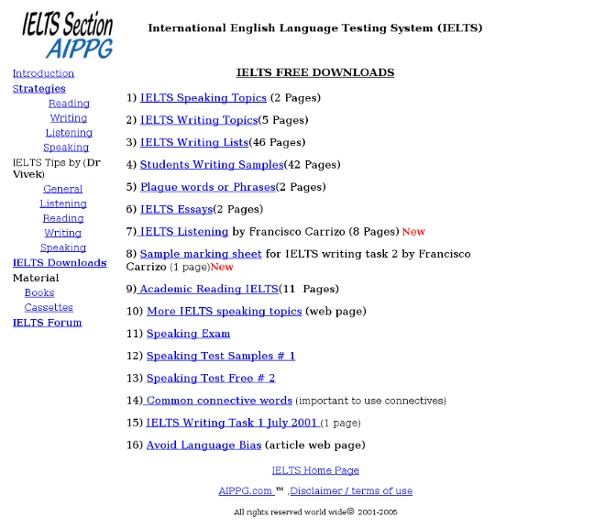Image resolution: width=600 pixels, height=528 pixels.
Task: Open Cassettes under Material
Action: pyautogui.click(x=49, y=307)
